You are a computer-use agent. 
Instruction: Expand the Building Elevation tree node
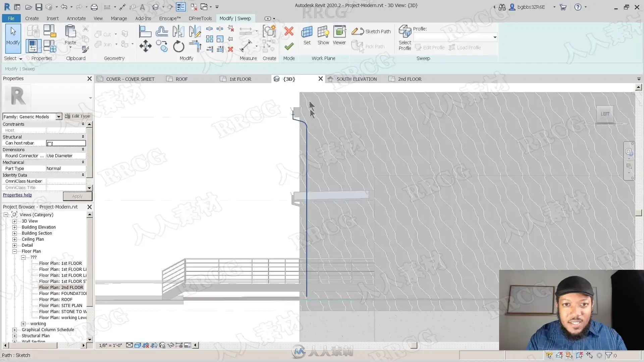(x=14, y=227)
